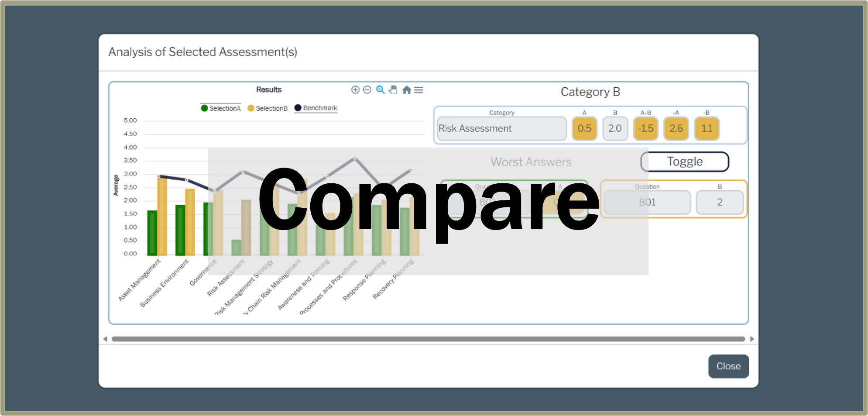868x416 pixels.
Task: Activate the pan hand tool
Action: click(x=392, y=90)
